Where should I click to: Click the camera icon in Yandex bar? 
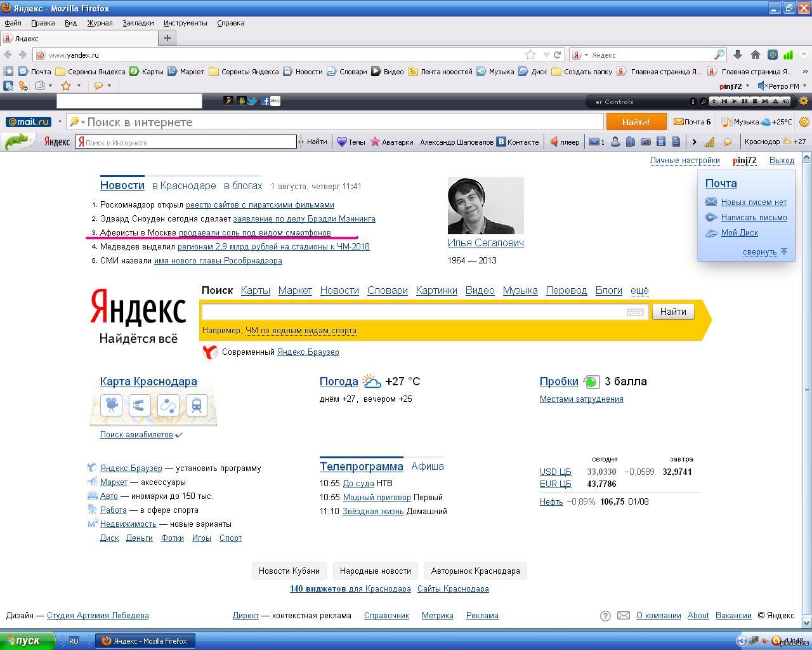tap(645, 142)
